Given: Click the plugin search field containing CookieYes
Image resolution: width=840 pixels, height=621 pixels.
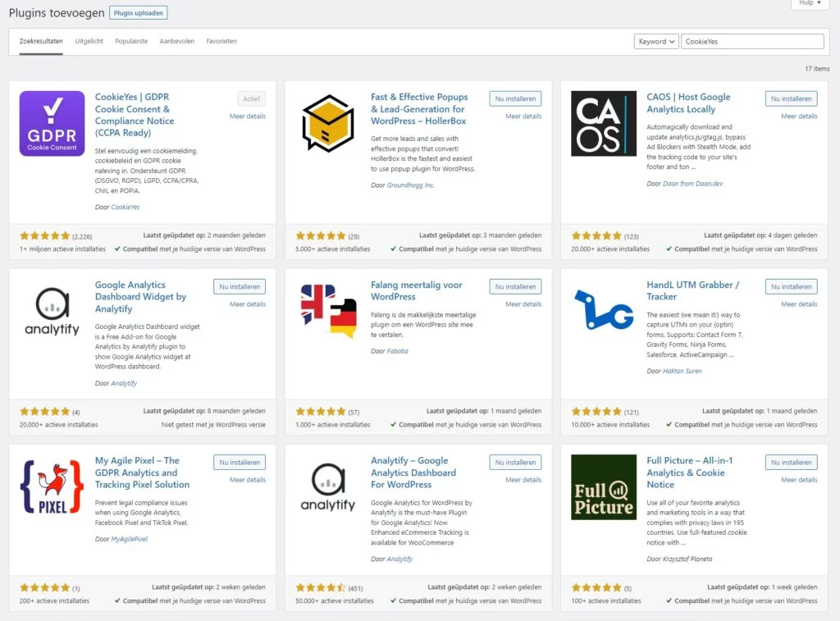Looking at the screenshot, I should tap(751, 42).
